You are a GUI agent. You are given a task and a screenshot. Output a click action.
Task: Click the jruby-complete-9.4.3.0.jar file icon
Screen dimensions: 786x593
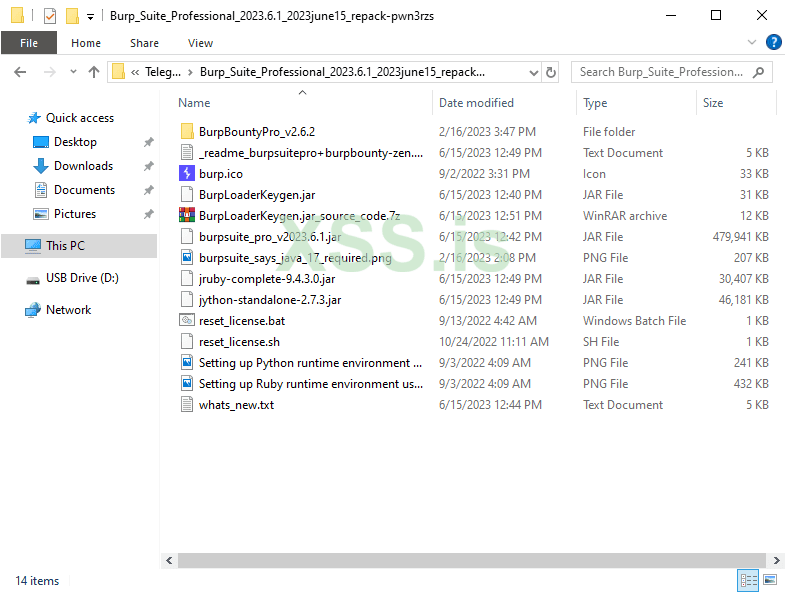[x=186, y=279]
